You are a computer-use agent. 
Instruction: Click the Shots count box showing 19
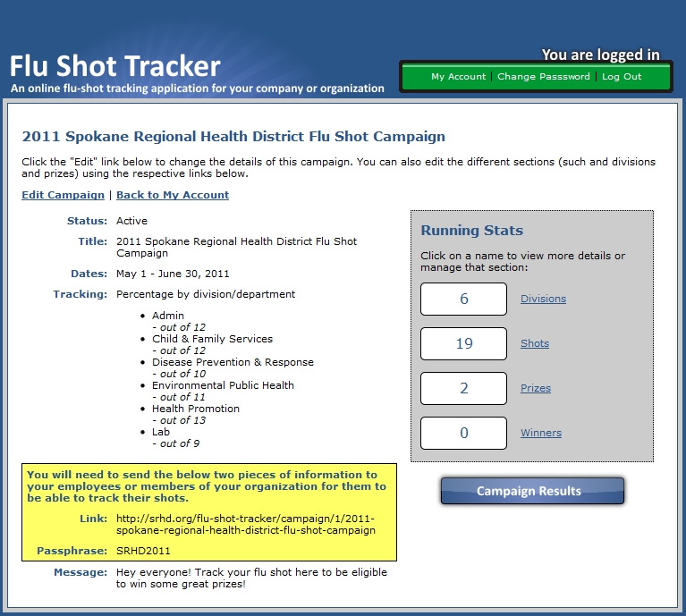coord(464,343)
